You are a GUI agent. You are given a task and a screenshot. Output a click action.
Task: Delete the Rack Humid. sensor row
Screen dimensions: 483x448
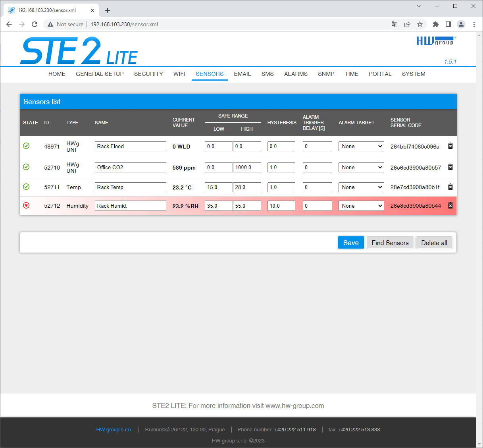point(450,206)
